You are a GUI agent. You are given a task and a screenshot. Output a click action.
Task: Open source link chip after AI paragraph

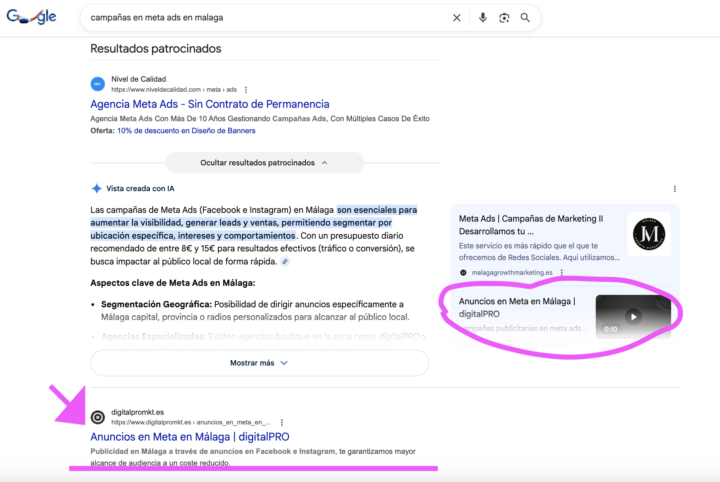285,262
